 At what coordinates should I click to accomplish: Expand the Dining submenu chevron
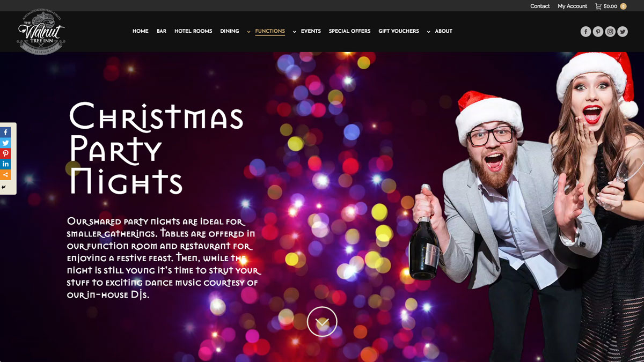pos(248,32)
